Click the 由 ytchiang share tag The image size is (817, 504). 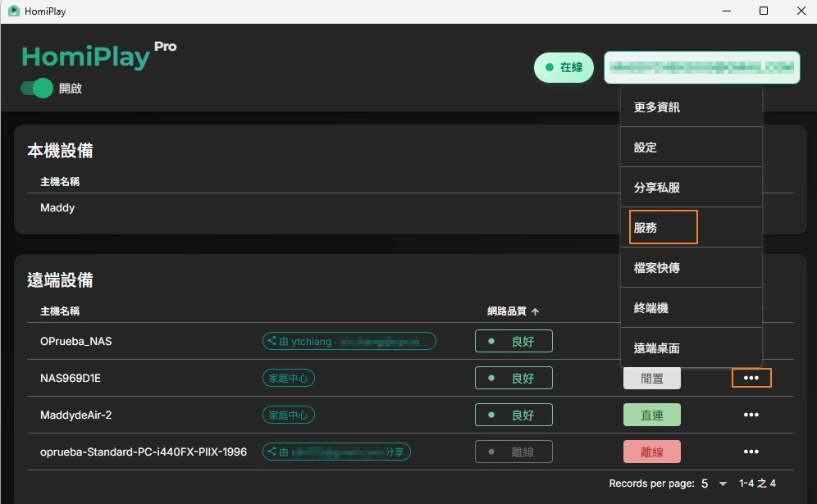click(x=349, y=341)
